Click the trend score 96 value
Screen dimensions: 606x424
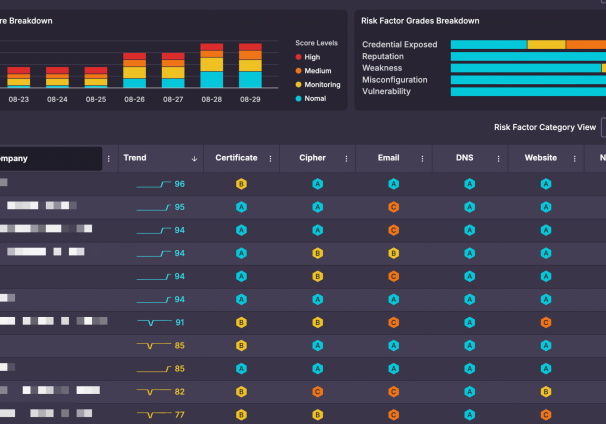point(179,184)
